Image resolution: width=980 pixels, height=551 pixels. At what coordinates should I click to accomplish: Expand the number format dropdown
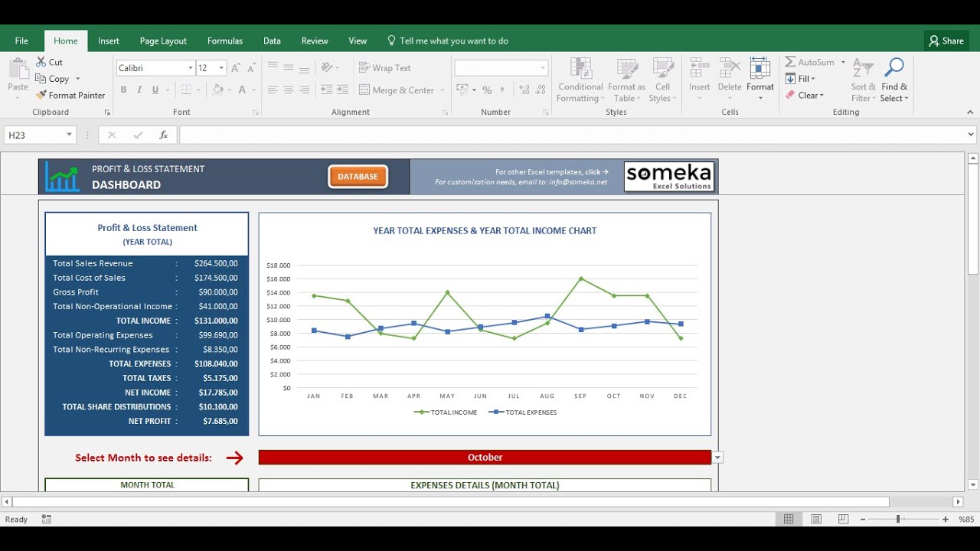tap(543, 68)
